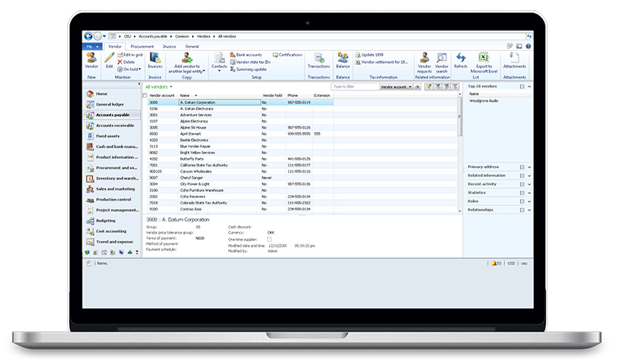
Task: Expand the Statistics fact box
Action: pos(529,193)
